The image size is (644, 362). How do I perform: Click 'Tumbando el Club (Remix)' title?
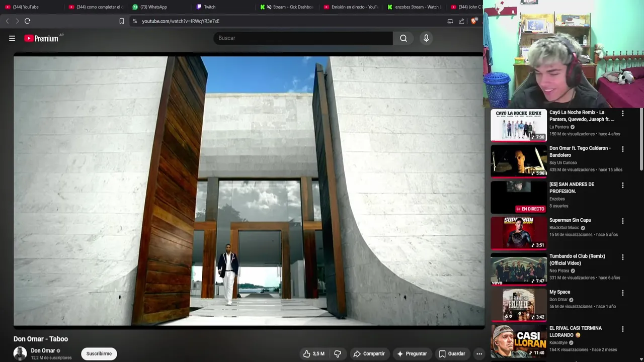[x=577, y=259]
